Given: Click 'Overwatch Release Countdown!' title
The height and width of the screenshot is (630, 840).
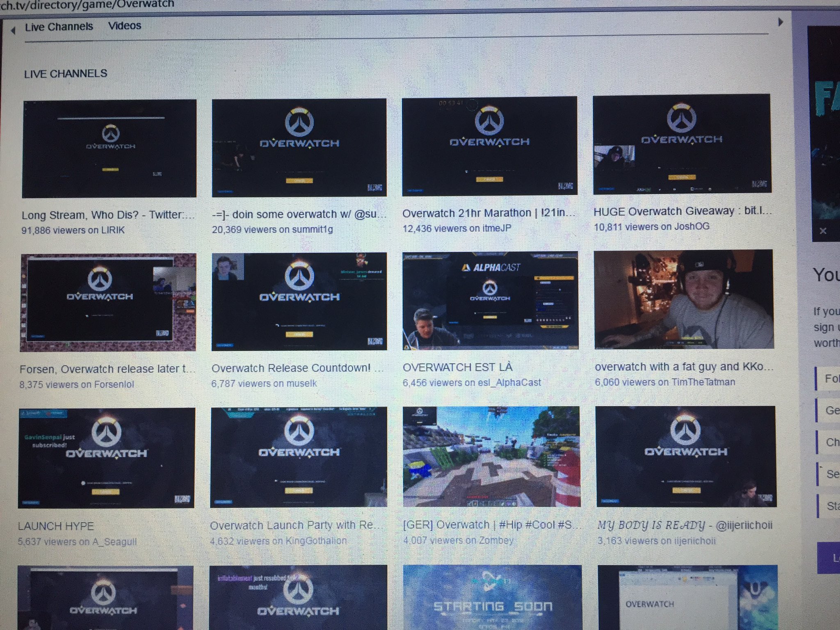Looking at the screenshot, I should (297, 368).
